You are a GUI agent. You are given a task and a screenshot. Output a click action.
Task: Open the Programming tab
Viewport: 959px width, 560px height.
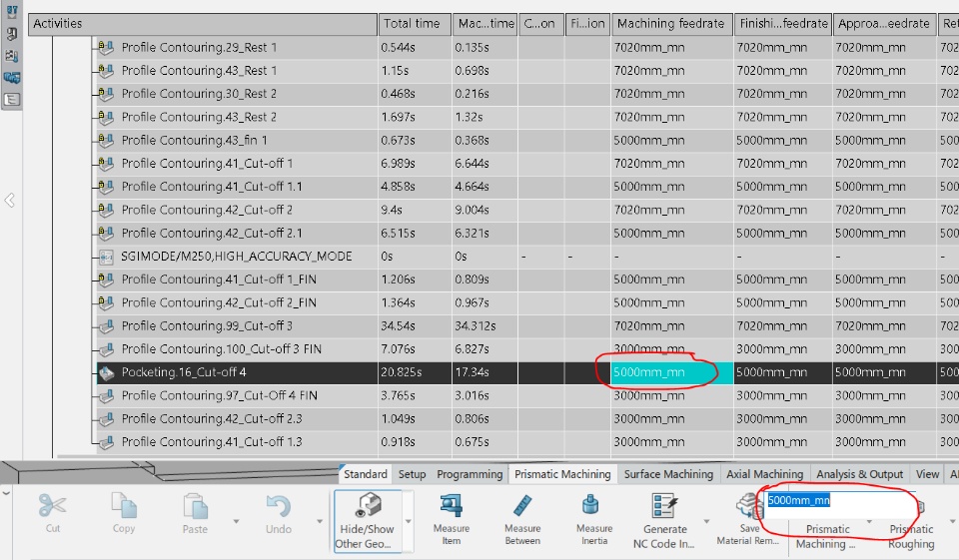pos(470,474)
